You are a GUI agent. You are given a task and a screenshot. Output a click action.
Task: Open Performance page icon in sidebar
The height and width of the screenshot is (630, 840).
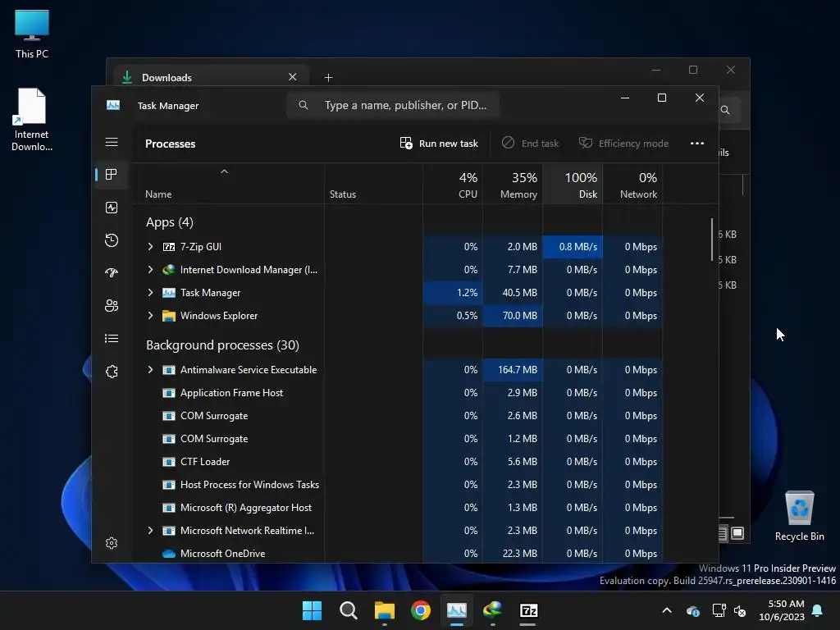coord(112,208)
